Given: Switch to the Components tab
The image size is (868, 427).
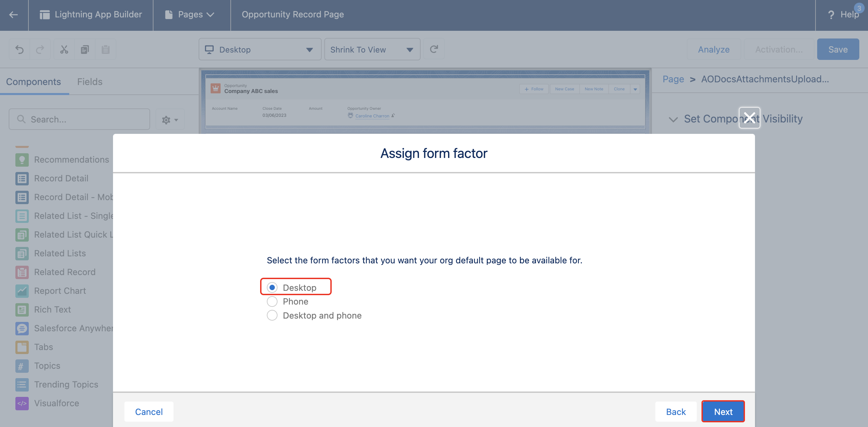Looking at the screenshot, I should 33,82.
